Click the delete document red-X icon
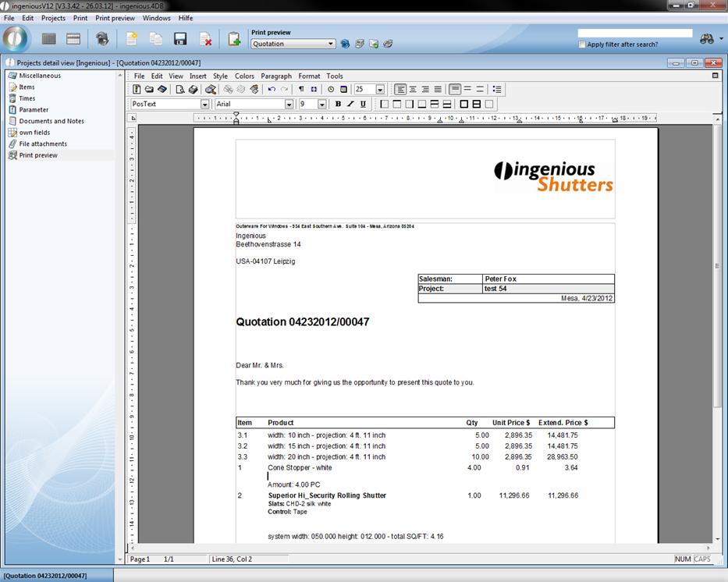The width and height of the screenshot is (728, 582). pos(205,38)
